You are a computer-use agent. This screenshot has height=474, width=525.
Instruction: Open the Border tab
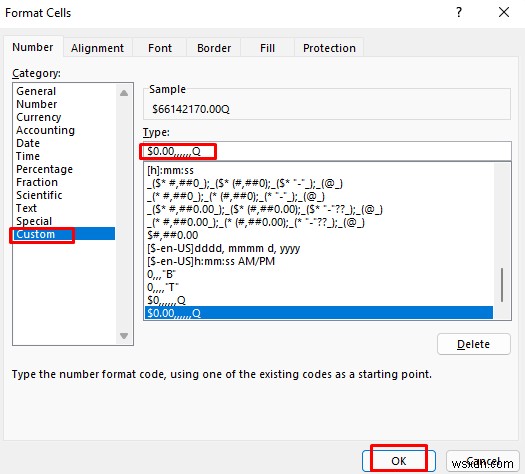pos(214,48)
